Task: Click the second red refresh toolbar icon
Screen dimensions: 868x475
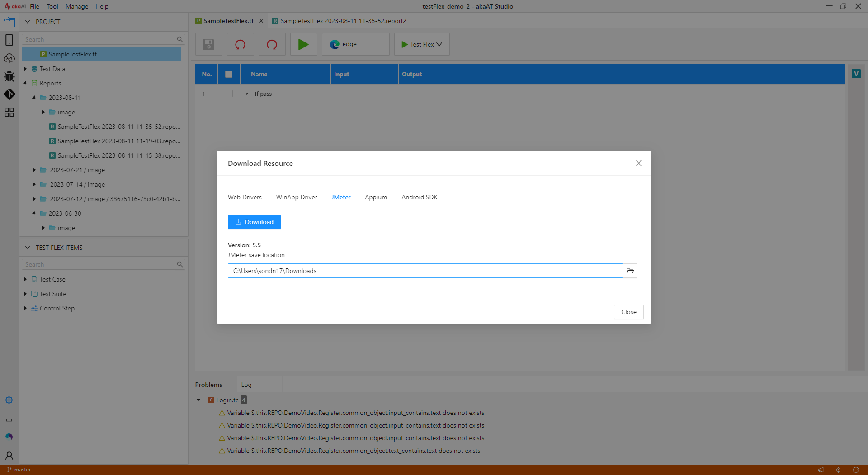Action: (x=272, y=44)
